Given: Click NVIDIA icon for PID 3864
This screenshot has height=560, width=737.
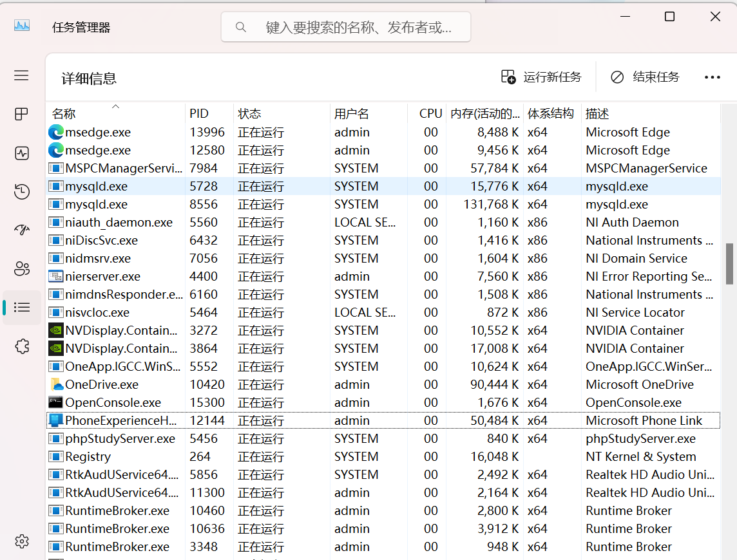Looking at the screenshot, I should tap(56, 349).
